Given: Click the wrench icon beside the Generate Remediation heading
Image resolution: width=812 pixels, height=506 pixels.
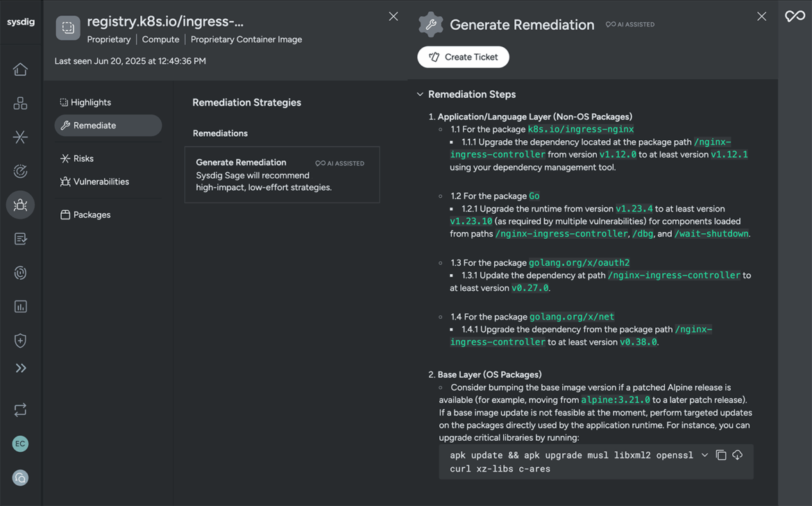Looking at the screenshot, I should pyautogui.click(x=431, y=24).
